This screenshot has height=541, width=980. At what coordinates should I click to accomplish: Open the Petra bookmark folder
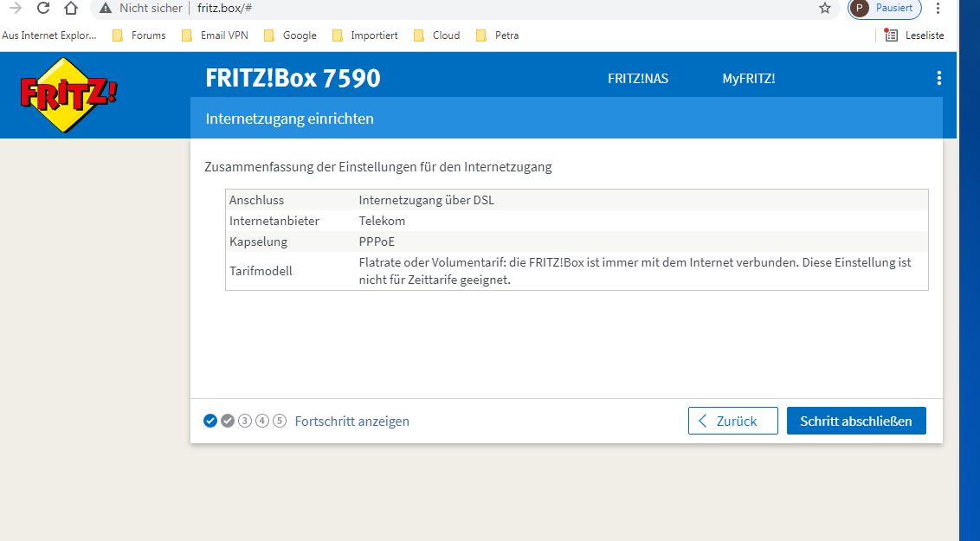[x=498, y=35]
